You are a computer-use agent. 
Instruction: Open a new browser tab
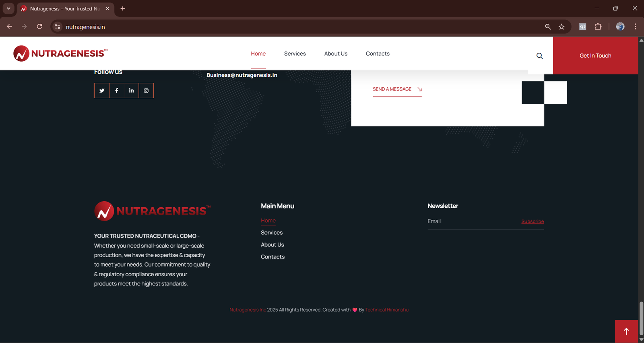(123, 8)
